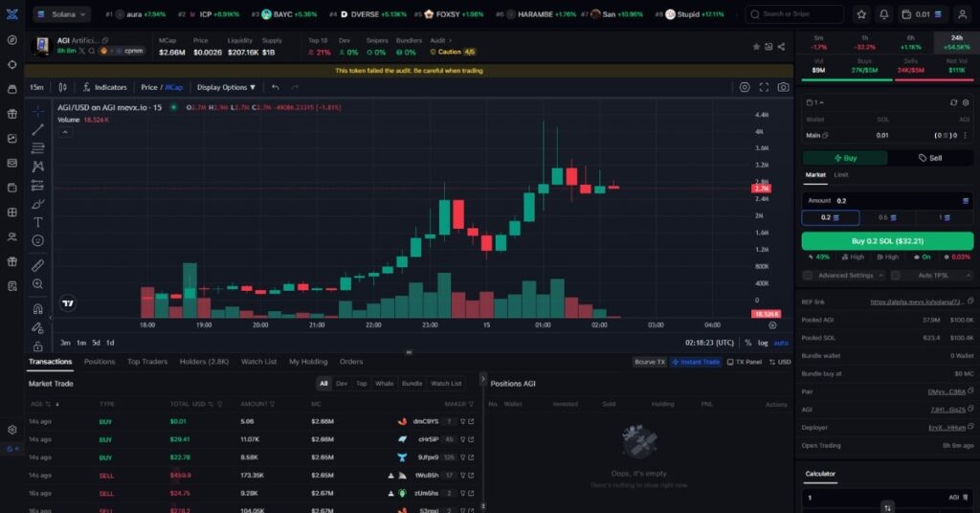Open favorites star in top bar
This screenshot has height=513, width=980.
click(x=861, y=14)
